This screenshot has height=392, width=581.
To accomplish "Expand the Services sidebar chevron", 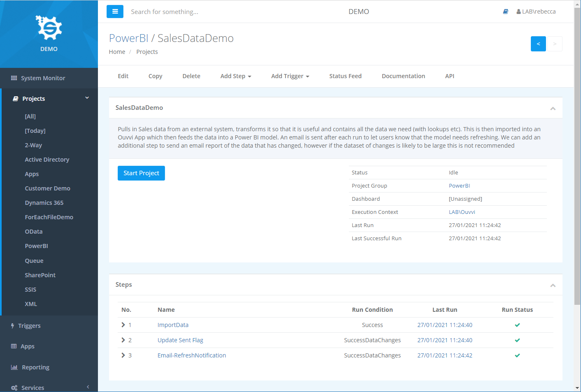I will coord(88,387).
